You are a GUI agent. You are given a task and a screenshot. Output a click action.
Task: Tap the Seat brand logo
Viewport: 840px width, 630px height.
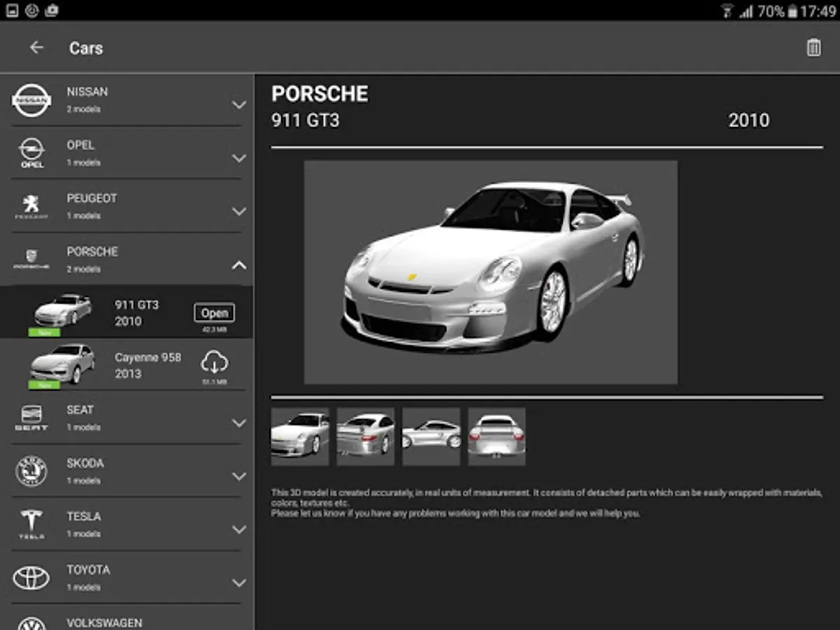[31, 418]
